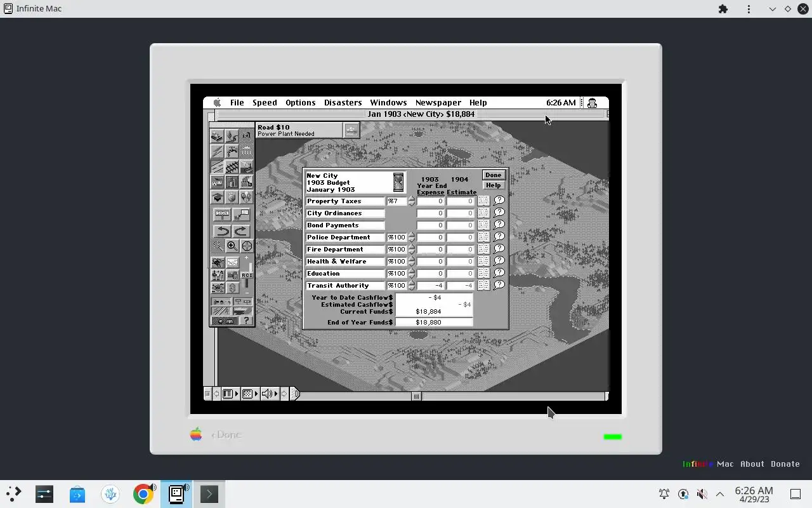Image resolution: width=812 pixels, height=508 pixels.
Task: Select the Center crosshair tool
Action: (246, 245)
